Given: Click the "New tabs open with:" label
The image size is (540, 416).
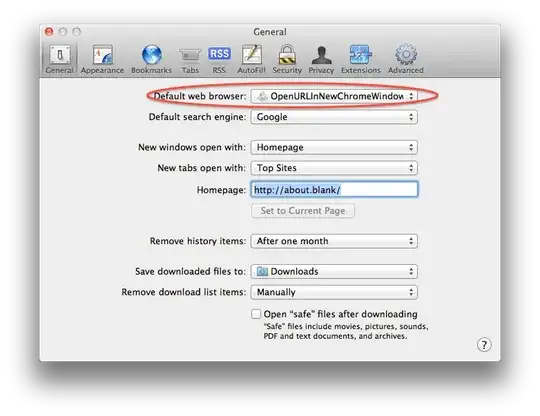Looking at the screenshot, I should [201, 168].
